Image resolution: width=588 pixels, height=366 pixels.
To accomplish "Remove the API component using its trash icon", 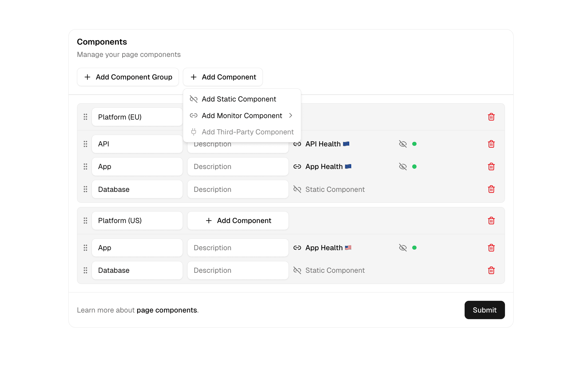I will point(492,144).
